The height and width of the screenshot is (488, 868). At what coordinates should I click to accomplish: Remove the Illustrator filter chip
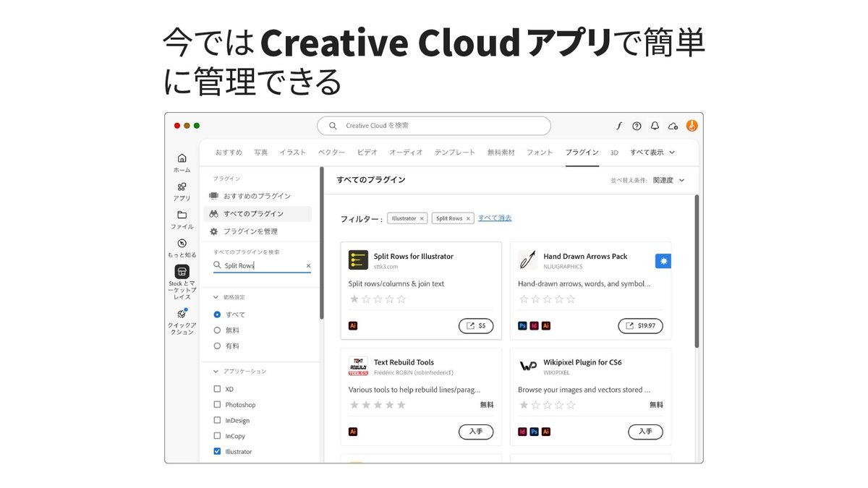422,218
